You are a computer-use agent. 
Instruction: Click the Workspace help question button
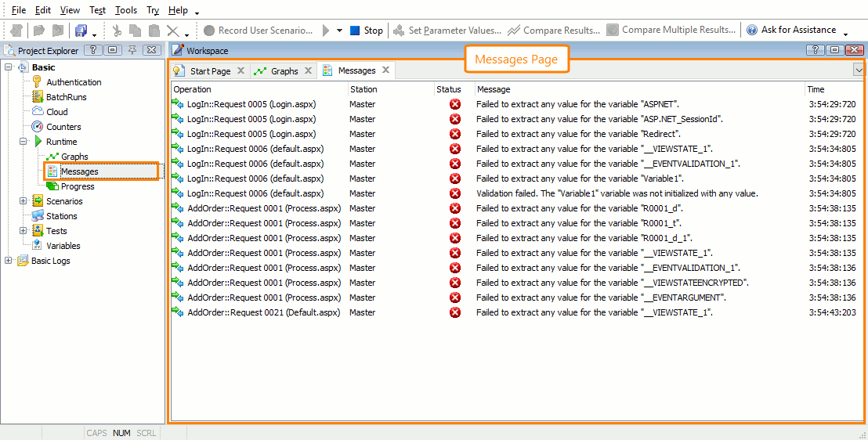click(815, 50)
